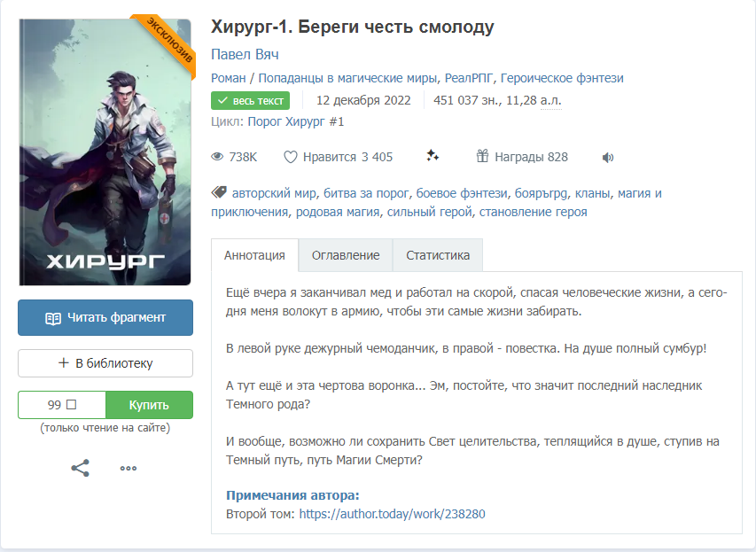Select the Аннотация tab
Image resolution: width=756 pixels, height=552 pixels.
(254, 255)
